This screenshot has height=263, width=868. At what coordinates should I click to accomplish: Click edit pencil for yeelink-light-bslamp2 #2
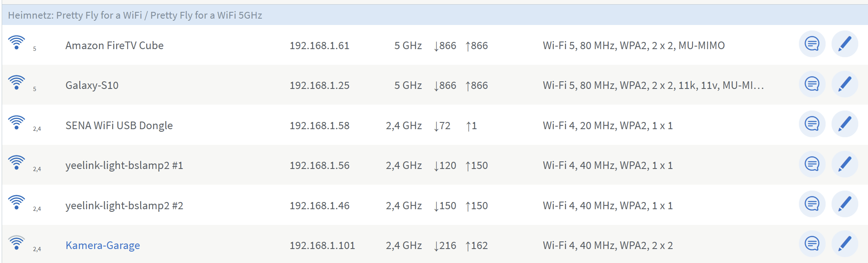coord(844,204)
